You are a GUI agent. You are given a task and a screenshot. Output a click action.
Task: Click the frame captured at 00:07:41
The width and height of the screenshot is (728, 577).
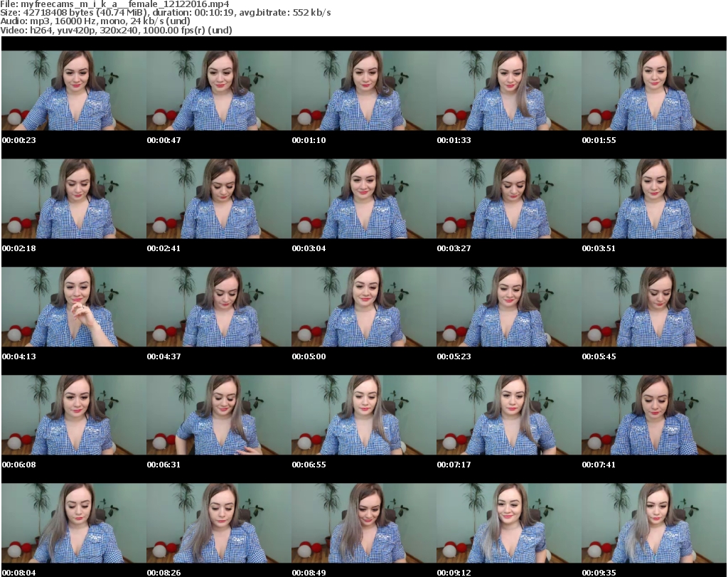(654, 415)
